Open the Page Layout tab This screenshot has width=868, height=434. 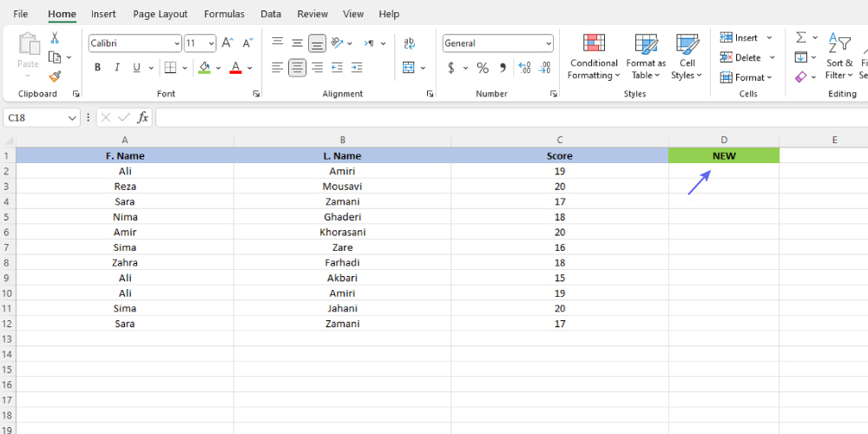tap(161, 14)
